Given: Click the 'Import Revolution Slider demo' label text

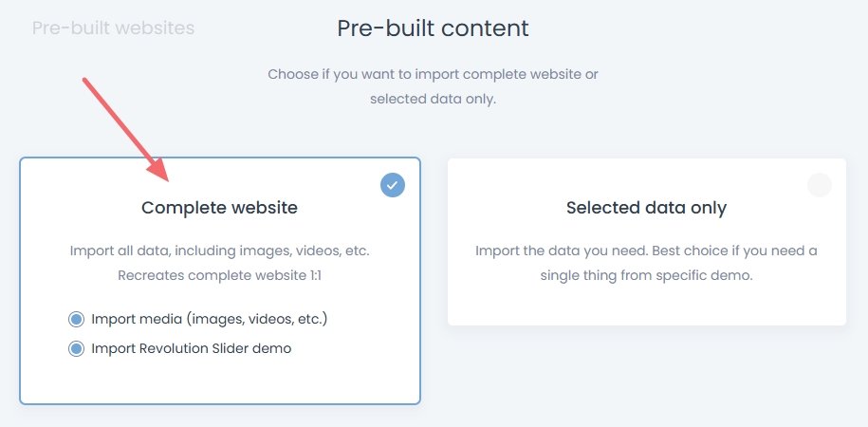Looking at the screenshot, I should pos(192,348).
